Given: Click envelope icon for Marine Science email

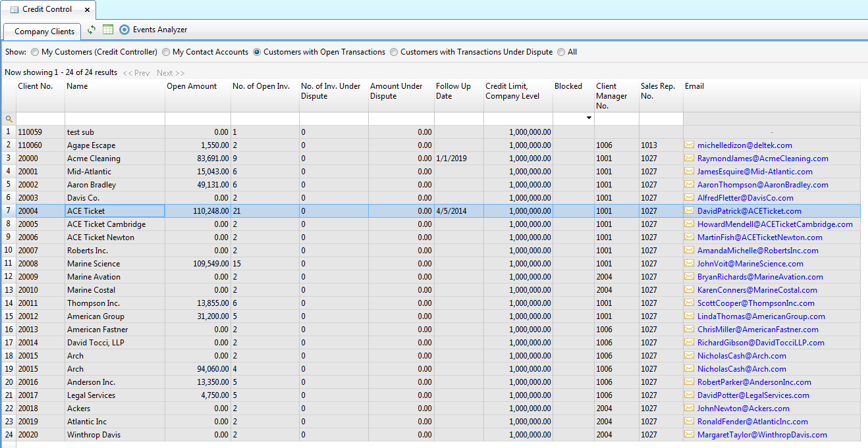Looking at the screenshot, I should [x=690, y=264].
